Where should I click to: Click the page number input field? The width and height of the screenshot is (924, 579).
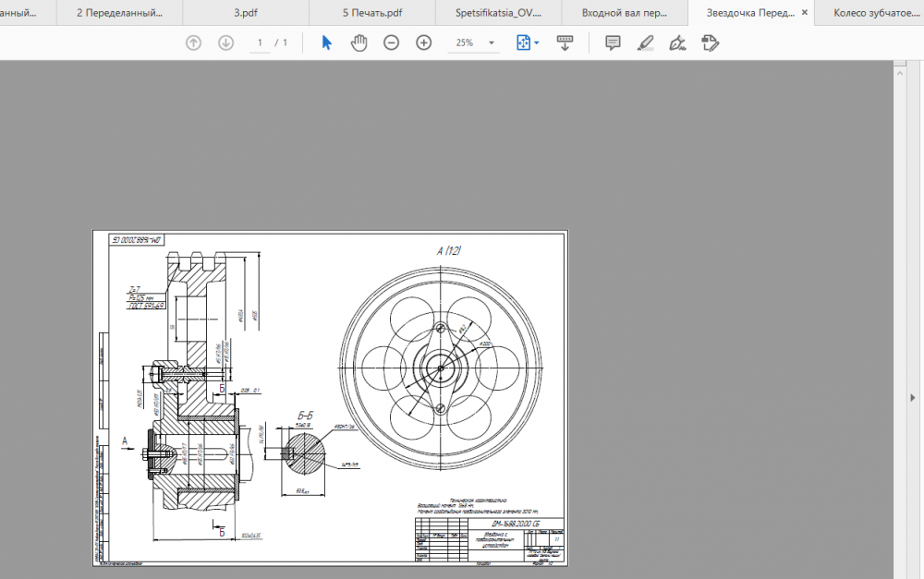click(x=261, y=42)
